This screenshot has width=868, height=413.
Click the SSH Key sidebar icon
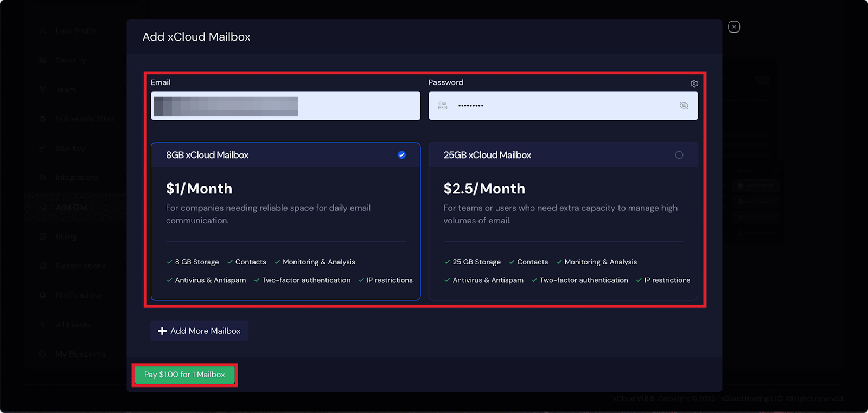43,149
